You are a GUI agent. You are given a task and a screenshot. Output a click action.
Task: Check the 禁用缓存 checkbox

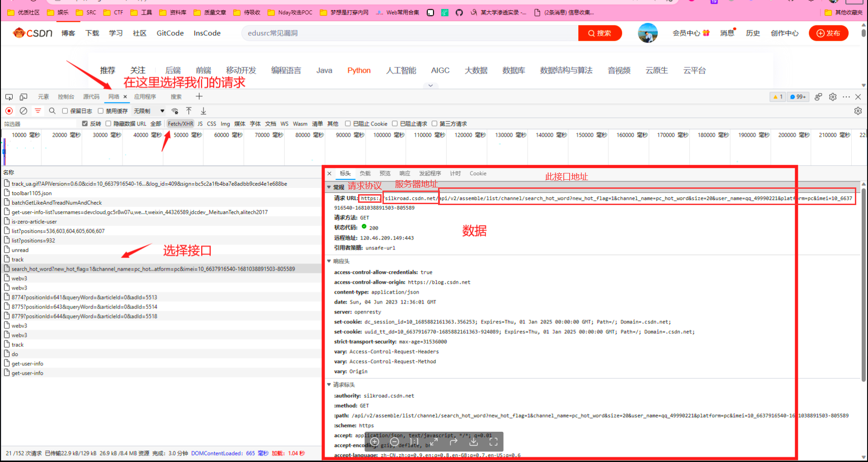tap(101, 111)
